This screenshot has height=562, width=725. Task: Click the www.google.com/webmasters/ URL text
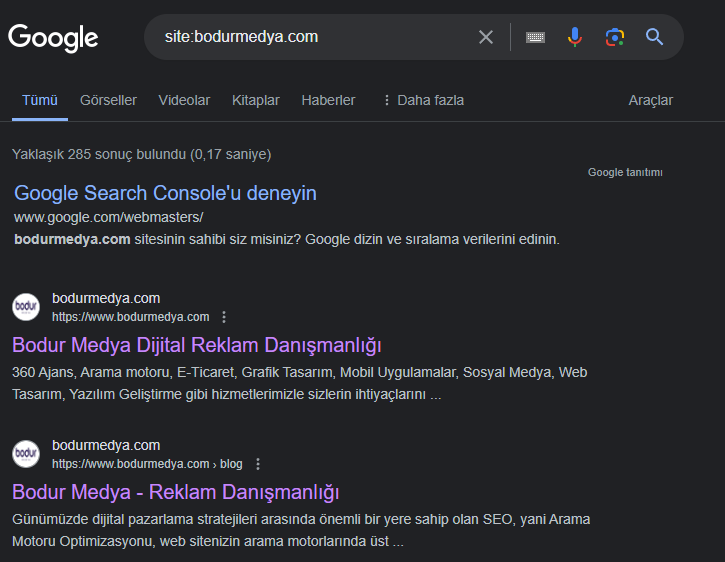[x=109, y=217]
